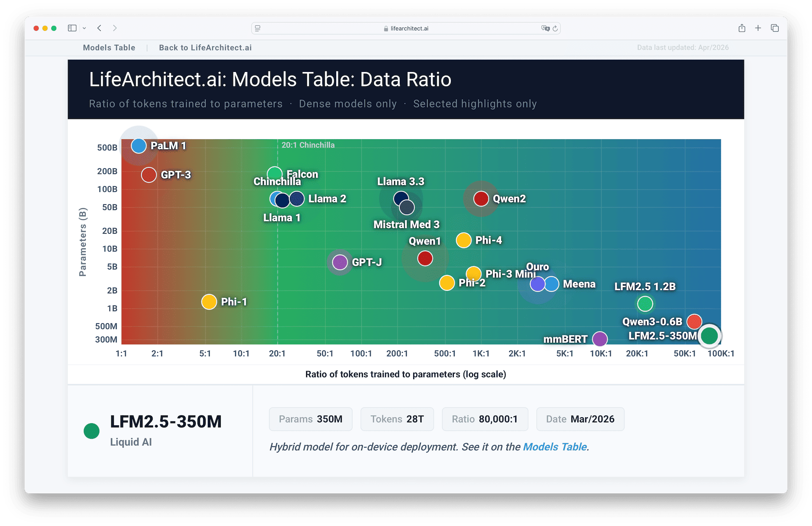Open the Share icon
This screenshot has height=526, width=812.
point(742,28)
